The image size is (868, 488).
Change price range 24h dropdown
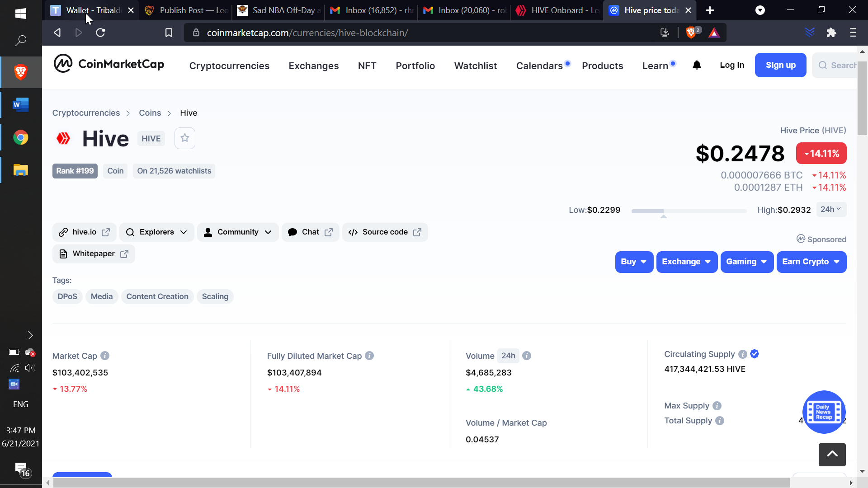point(831,209)
